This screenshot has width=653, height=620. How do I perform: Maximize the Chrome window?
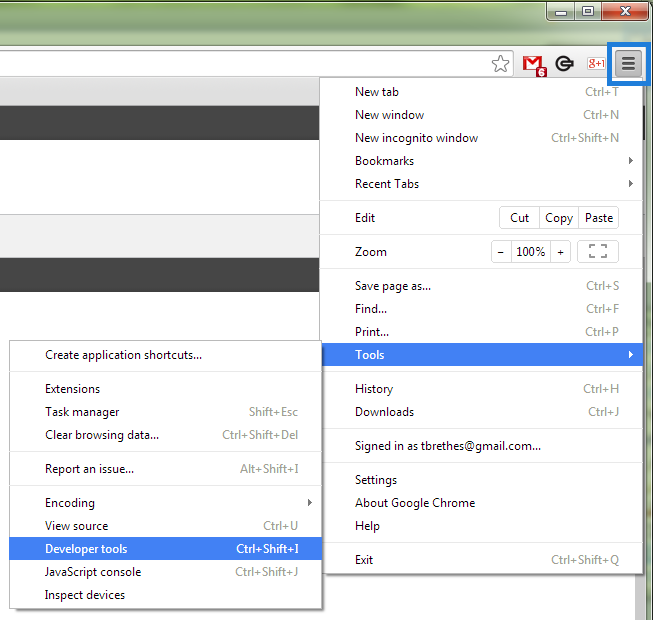pos(588,12)
